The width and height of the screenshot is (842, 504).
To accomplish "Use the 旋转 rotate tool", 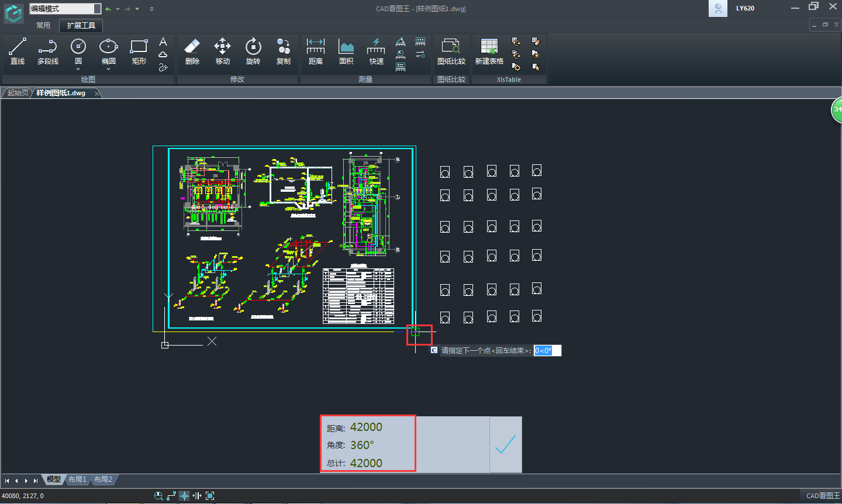I will (x=253, y=51).
